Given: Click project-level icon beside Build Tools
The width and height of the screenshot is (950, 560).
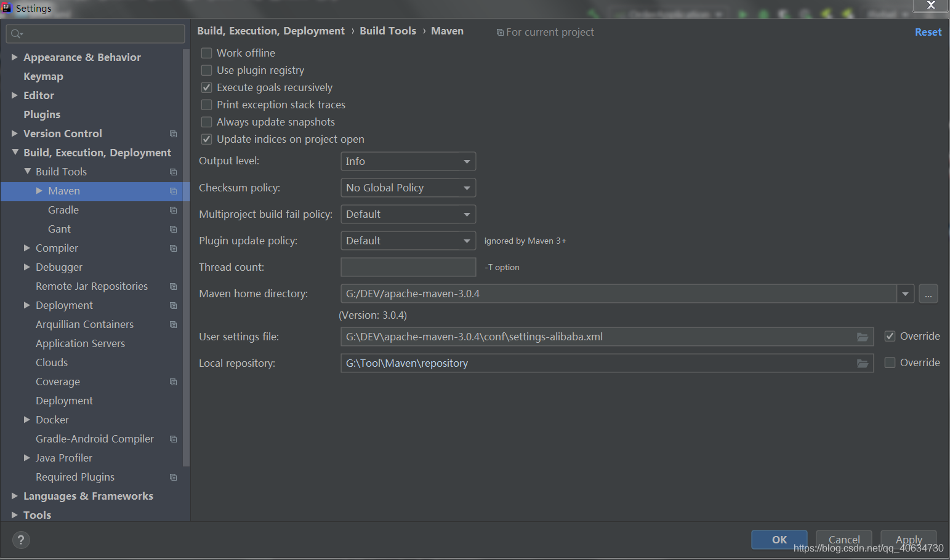Looking at the screenshot, I should (x=173, y=172).
